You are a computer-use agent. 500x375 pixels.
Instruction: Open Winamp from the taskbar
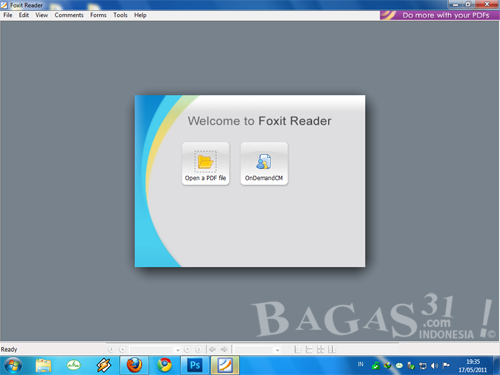[x=104, y=366]
